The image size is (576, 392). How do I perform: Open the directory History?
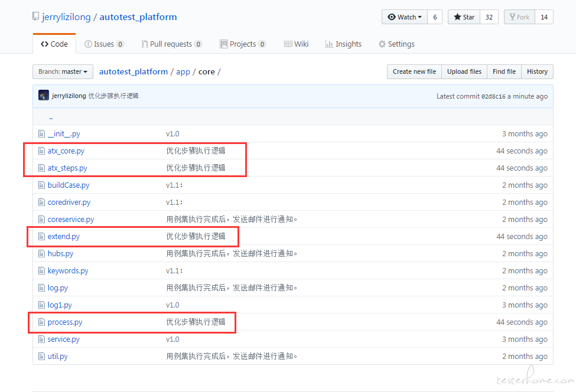(537, 71)
